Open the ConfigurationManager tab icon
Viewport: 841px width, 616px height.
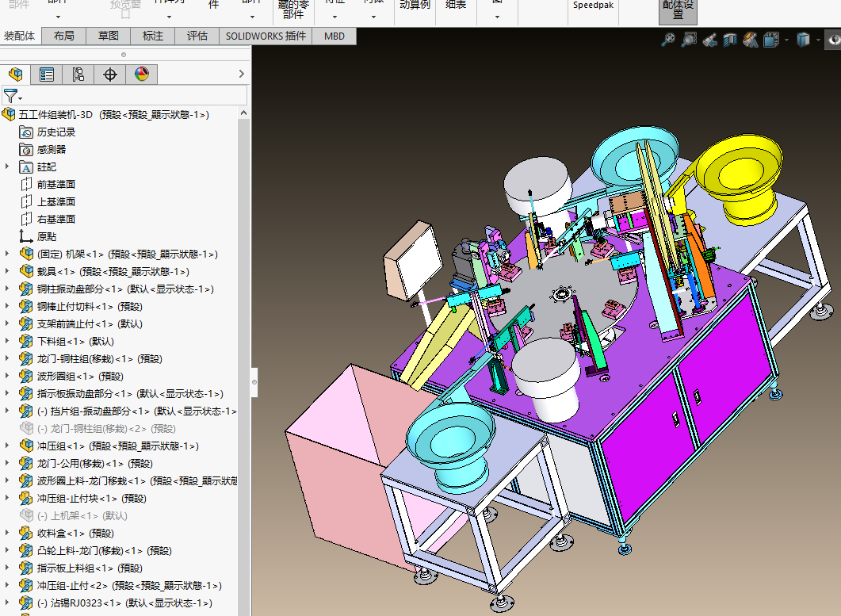click(x=78, y=75)
